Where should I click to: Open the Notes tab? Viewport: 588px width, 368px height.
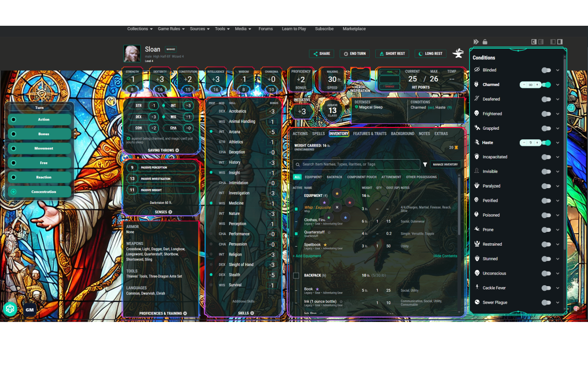(424, 133)
